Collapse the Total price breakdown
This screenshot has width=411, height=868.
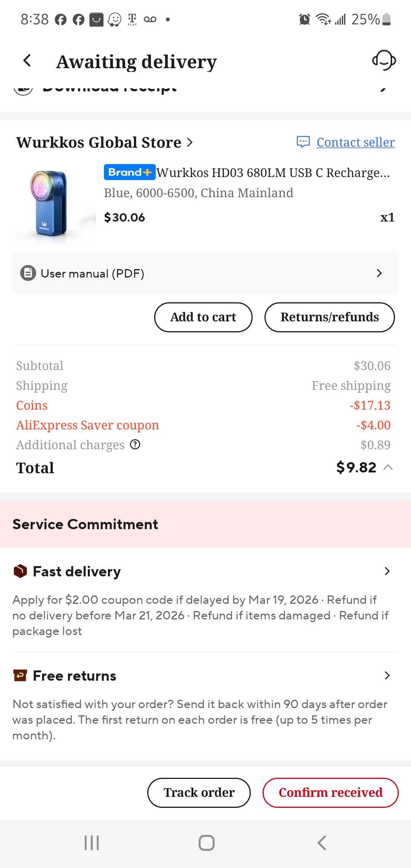(x=388, y=468)
